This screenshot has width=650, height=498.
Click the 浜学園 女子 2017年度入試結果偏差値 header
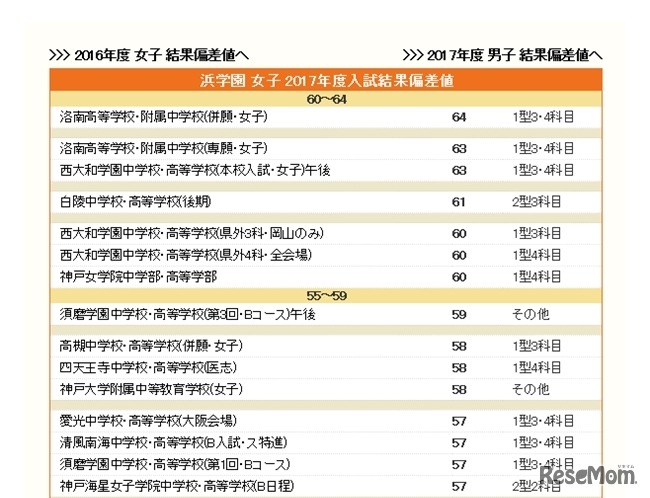pos(326,80)
